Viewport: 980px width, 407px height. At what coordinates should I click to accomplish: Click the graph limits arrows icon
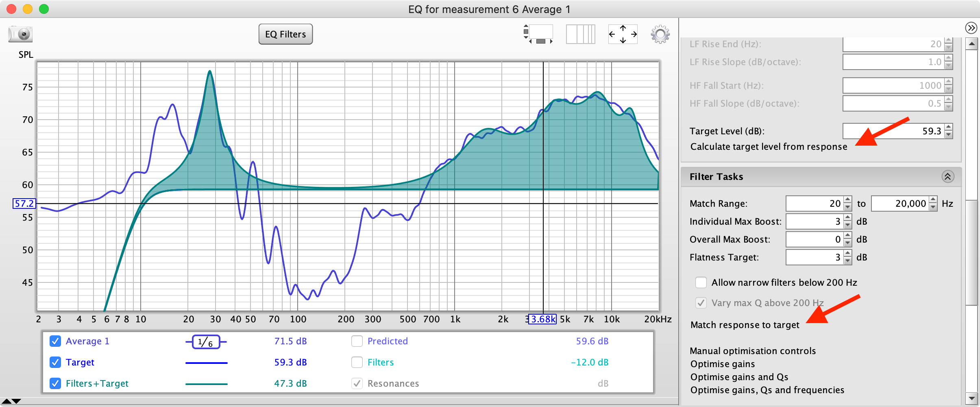(x=623, y=34)
